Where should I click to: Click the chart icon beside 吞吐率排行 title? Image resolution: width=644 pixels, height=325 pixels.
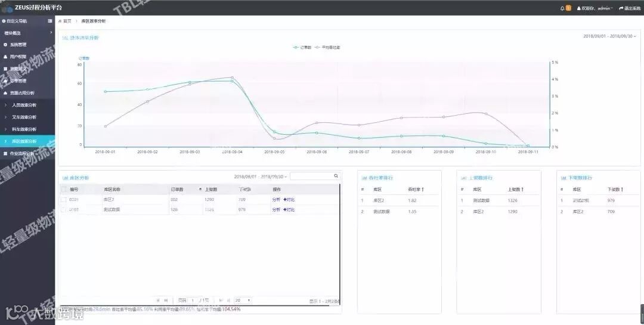364,178
